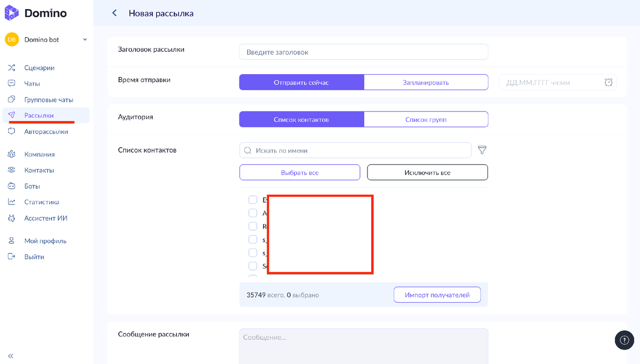Check the first contact checkbox
640x364 pixels.
pyautogui.click(x=253, y=200)
